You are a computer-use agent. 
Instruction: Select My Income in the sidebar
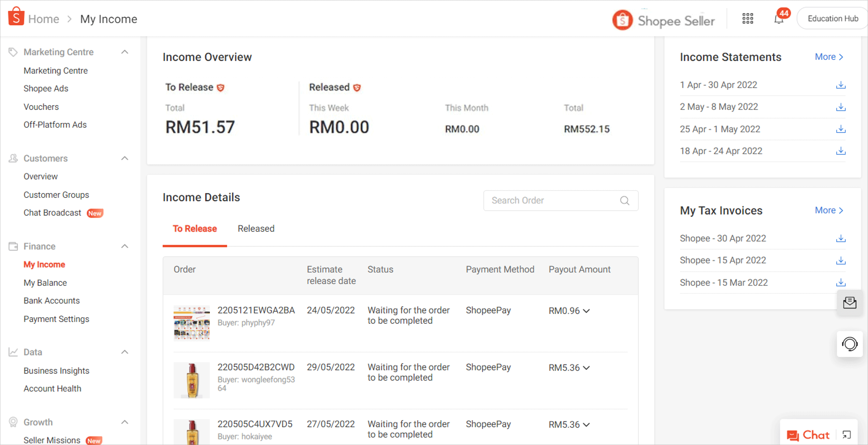point(44,265)
